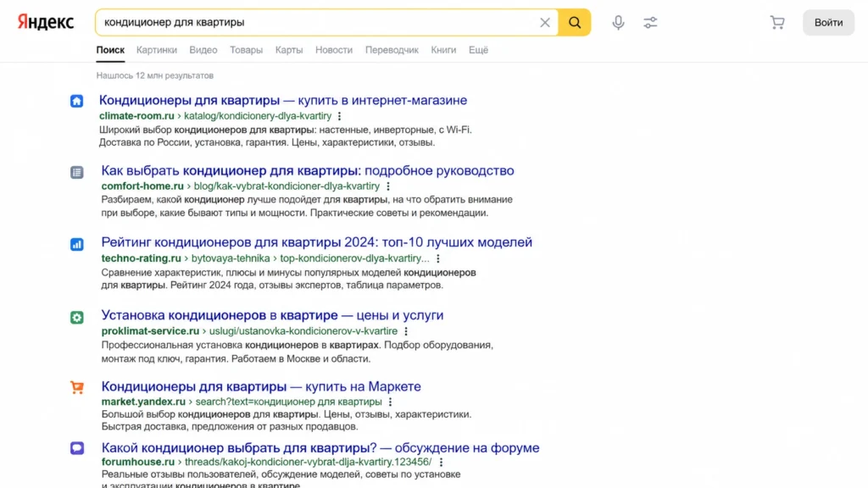This screenshot has height=488, width=868.
Task: Click the techno-rating.ru domain link
Action: (142, 258)
